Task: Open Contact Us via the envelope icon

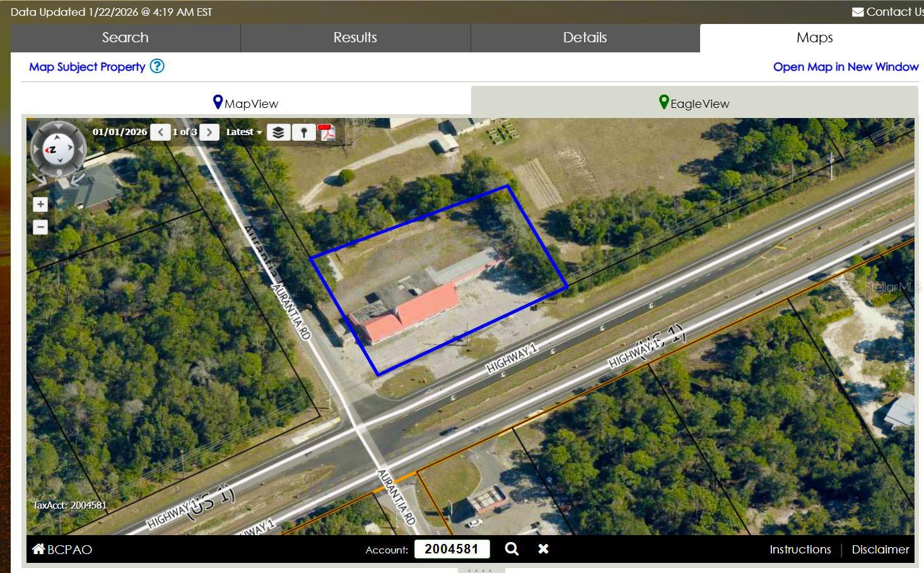Action: [x=857, y=11]
